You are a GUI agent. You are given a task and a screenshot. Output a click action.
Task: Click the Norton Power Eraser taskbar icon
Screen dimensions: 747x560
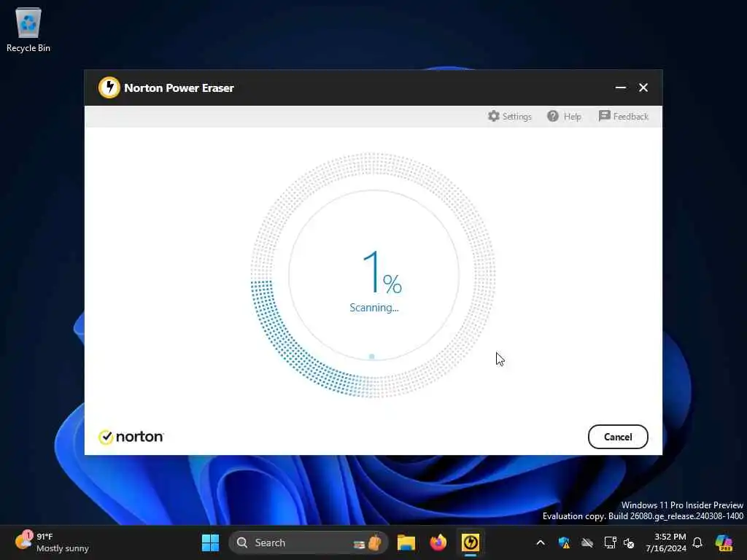tap(471, 542)
